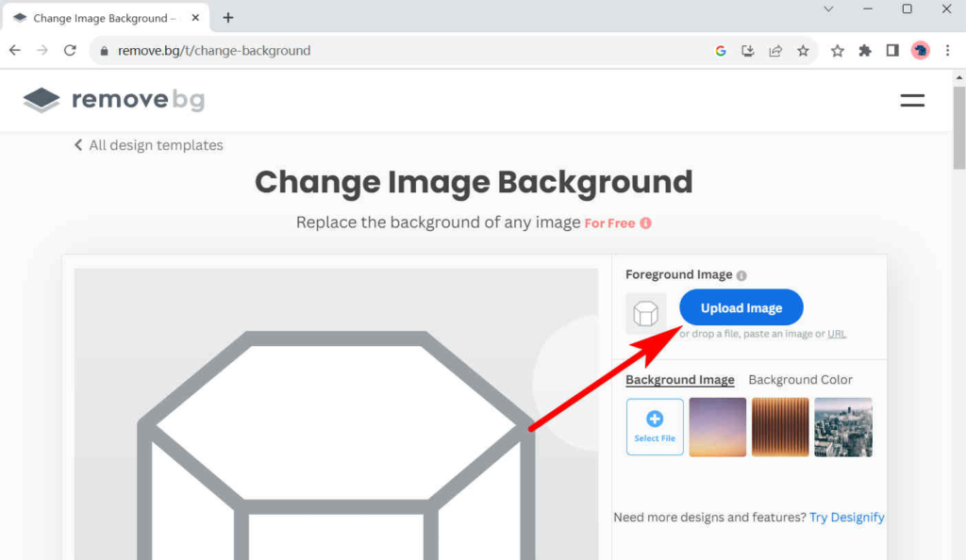Viewport: 966px width, 560px height.
Task: Click the install app icon in address bar
Action: (x=747, y=50)
